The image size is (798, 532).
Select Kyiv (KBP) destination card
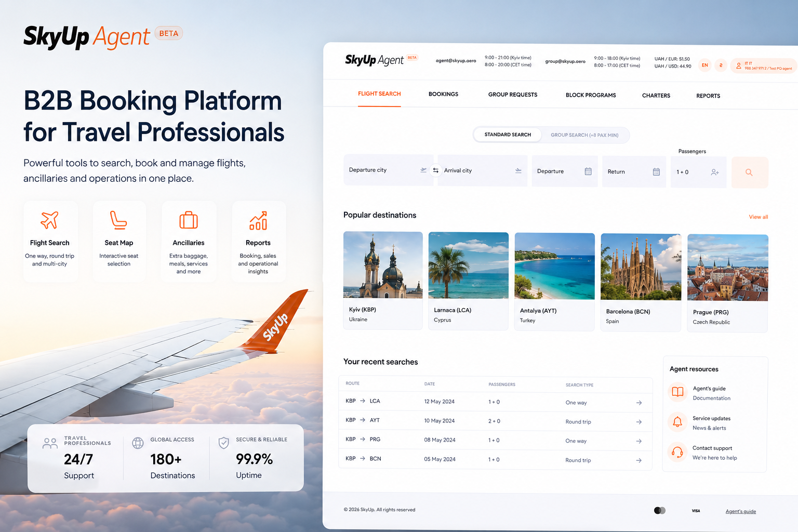[x=383, y=281]
